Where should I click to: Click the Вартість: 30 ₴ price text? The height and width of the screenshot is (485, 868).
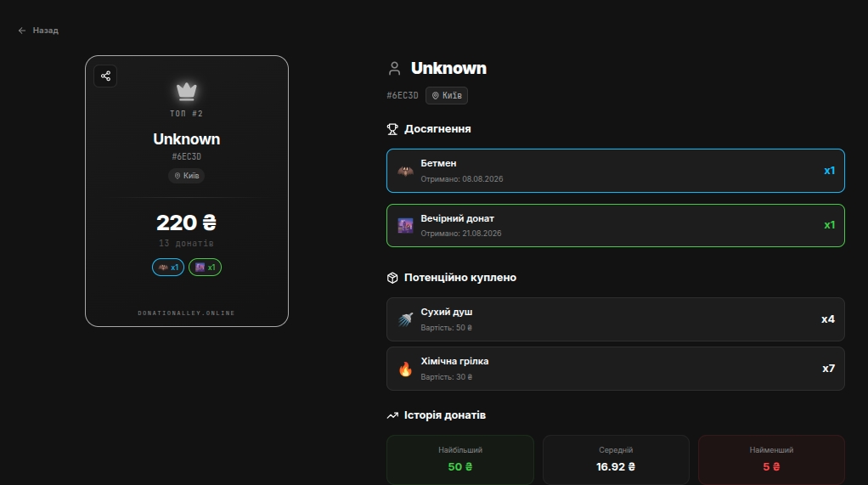point(446,377)
